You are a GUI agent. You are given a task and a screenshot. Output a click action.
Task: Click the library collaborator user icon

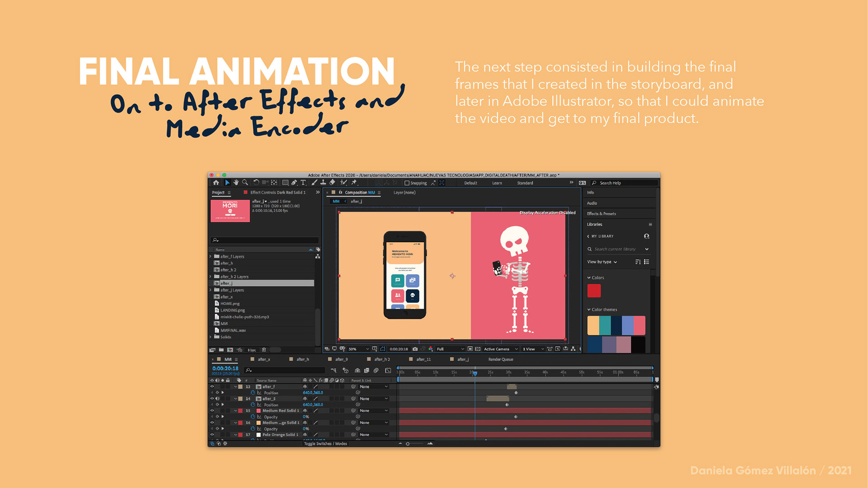(x=646, y=236)
